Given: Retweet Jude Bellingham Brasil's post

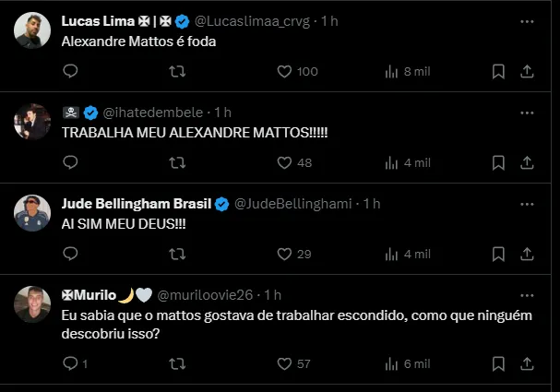Looking at the screenshot, I should tap(177, 254).
